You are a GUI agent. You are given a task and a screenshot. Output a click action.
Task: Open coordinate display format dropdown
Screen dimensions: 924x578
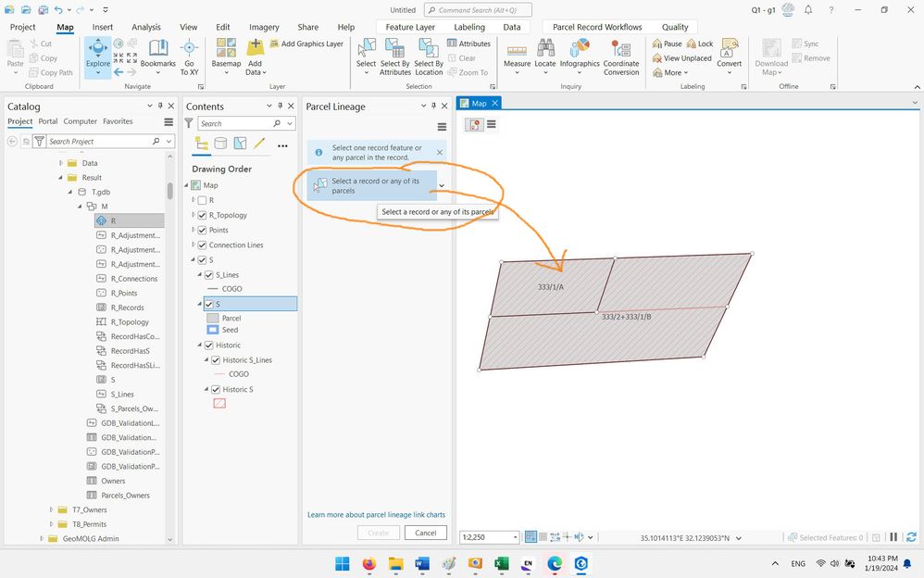point(739,538)
